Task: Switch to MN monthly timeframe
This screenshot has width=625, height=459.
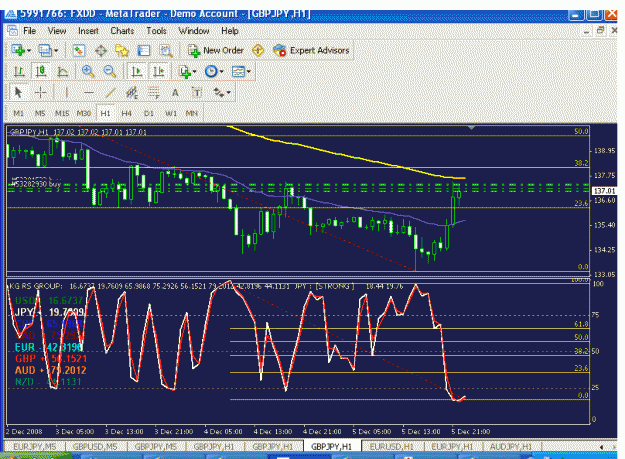Action: click(x=192, y=114)
